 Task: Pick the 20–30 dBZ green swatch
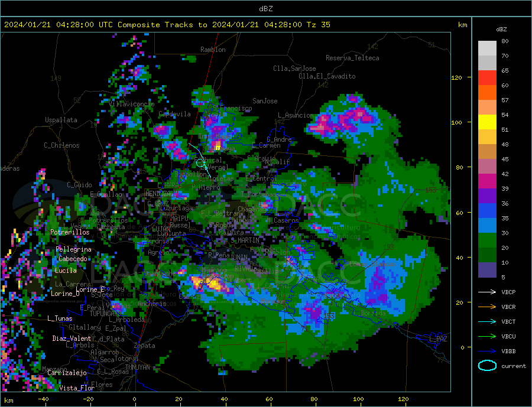487,240
